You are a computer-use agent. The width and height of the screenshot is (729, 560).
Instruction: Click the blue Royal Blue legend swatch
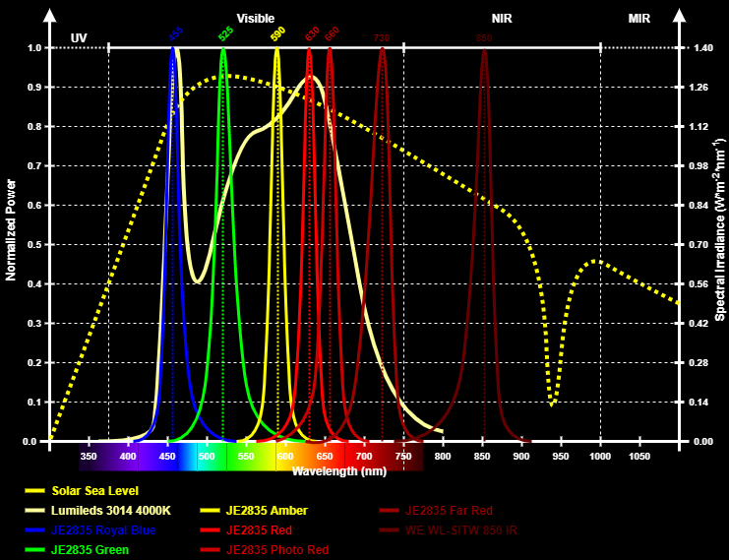[34, 530]
